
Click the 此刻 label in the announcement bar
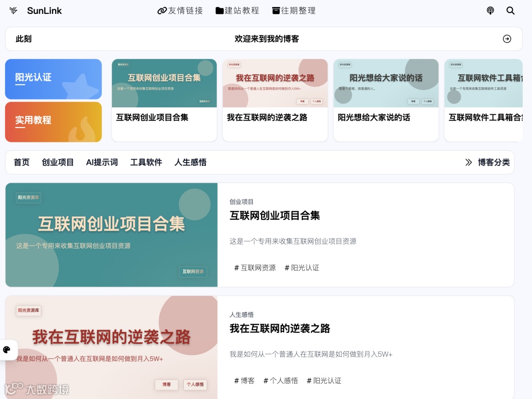[24, 39]
